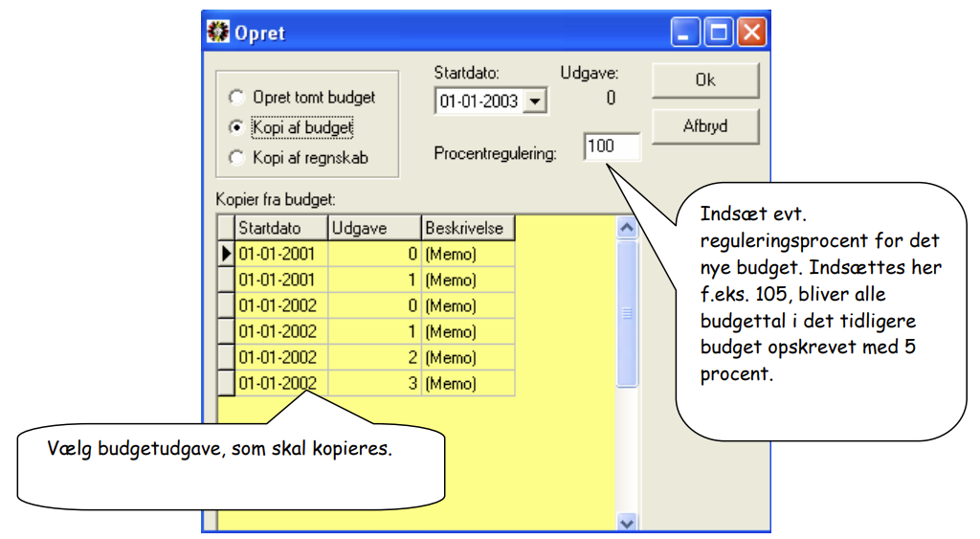
Task: Confirm with the Ok button
Action: coord(705,80)
